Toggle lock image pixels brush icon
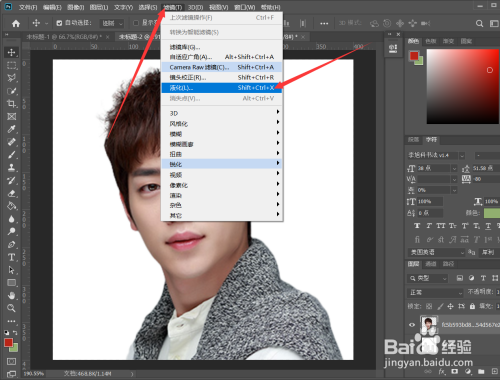Viewport: 500px width, 380px height. pos(440,306)
